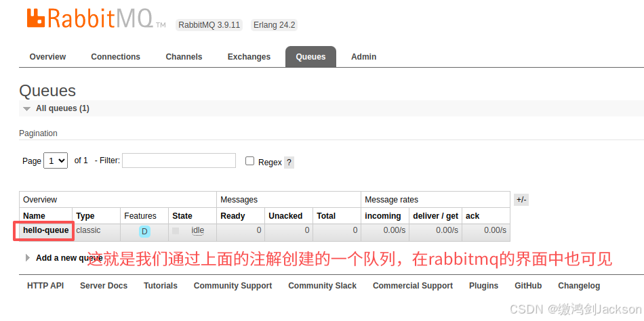Open the Community Support link
The height and width of the screenshot is (321, 644).
pos(233,286)
